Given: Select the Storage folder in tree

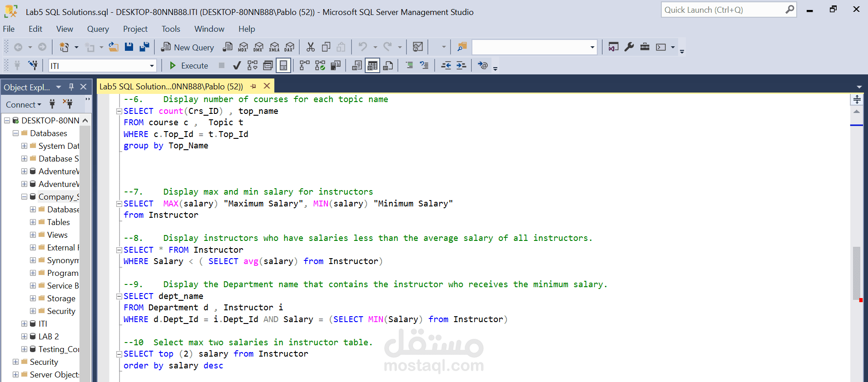Looking at the screenshot, I should pos(61,299).
